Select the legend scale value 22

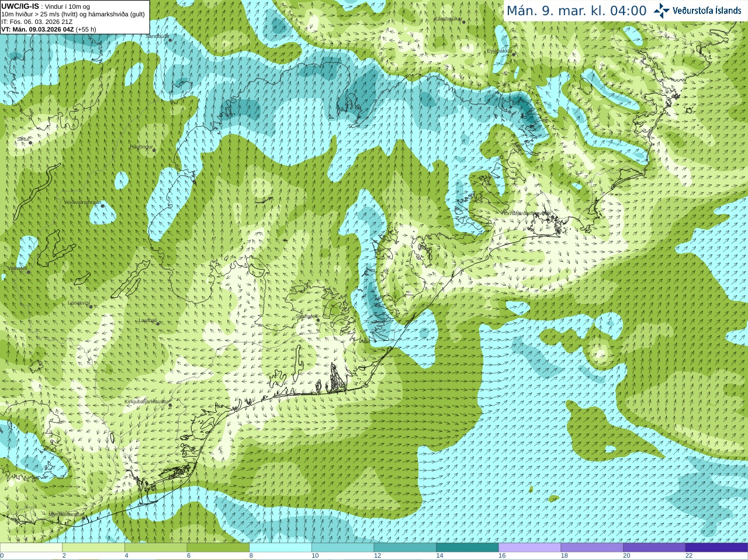tap(689, 556)
